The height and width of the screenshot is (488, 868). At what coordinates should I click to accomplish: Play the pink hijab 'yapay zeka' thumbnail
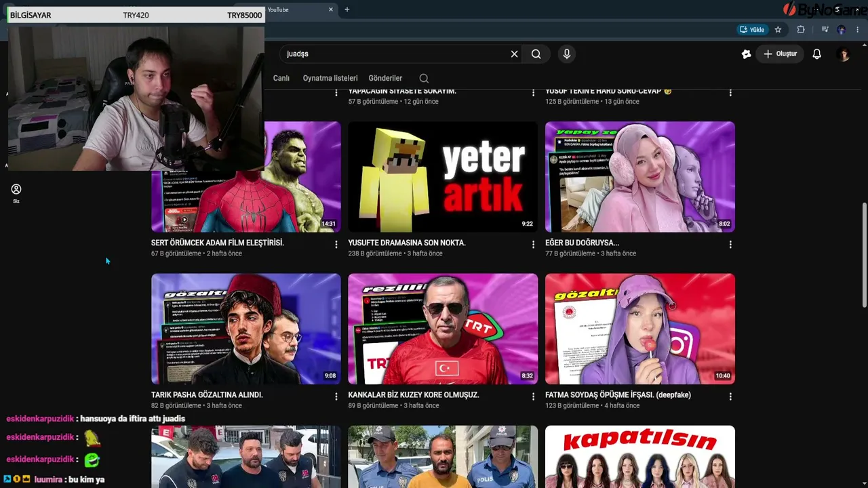pos(640,177)
